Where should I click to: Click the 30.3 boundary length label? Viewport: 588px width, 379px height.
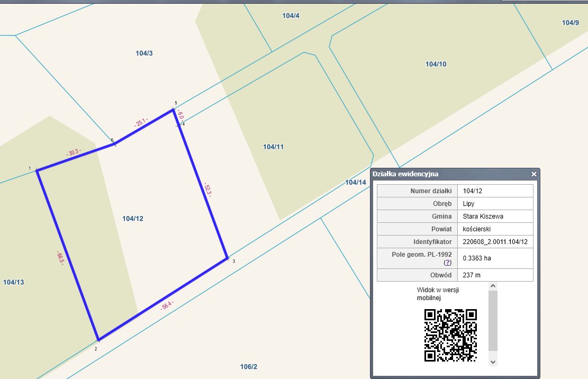tap(74, 152)
